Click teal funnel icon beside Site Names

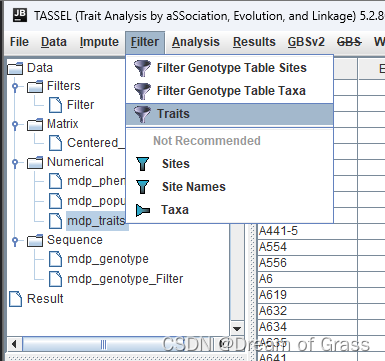coord(143,187)
